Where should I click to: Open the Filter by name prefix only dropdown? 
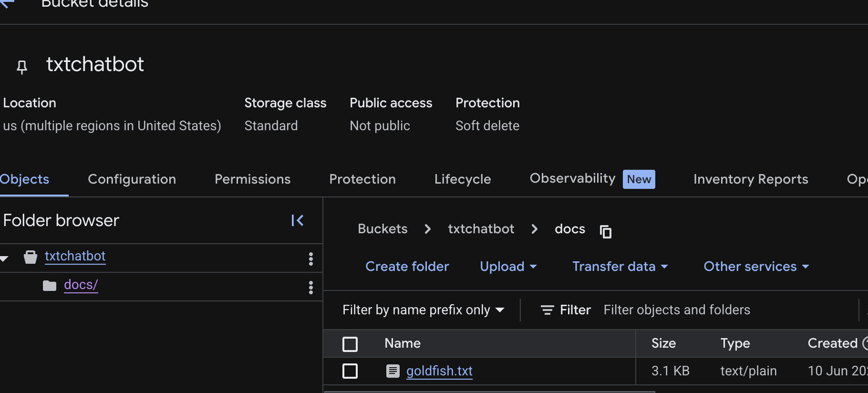[423, 310]
